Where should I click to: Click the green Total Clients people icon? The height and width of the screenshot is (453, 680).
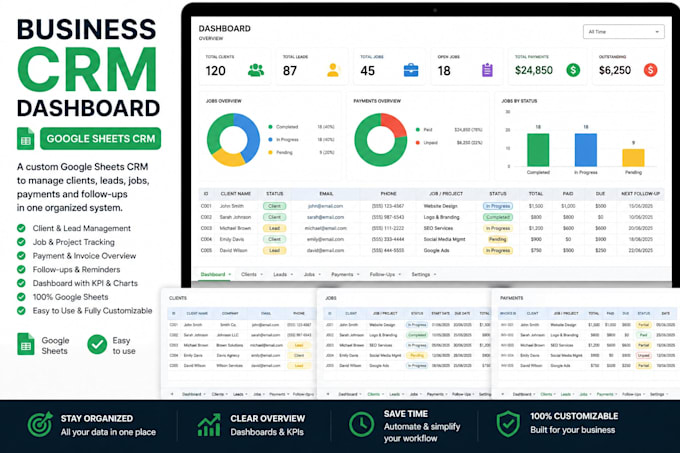click(x=256, y=70)
